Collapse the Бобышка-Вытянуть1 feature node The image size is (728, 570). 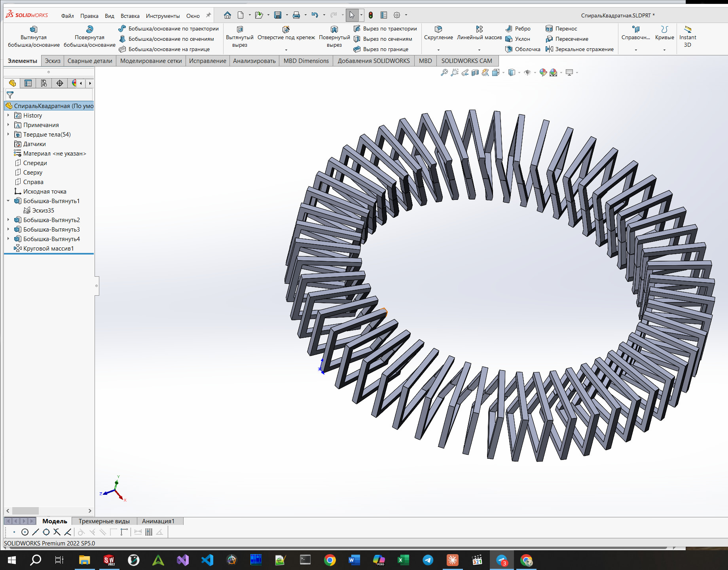point(8,201)
